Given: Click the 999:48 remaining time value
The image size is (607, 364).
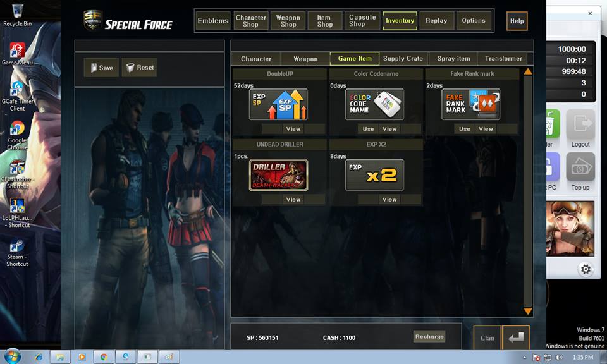Looking at the screenshot, I should coord(573,71).
